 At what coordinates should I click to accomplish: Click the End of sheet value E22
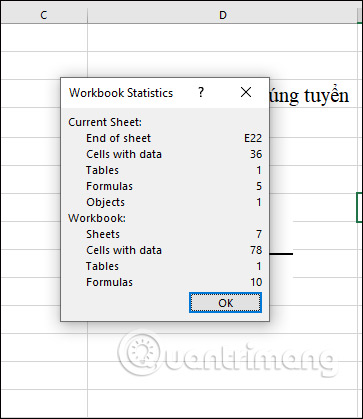pos(253,138)
